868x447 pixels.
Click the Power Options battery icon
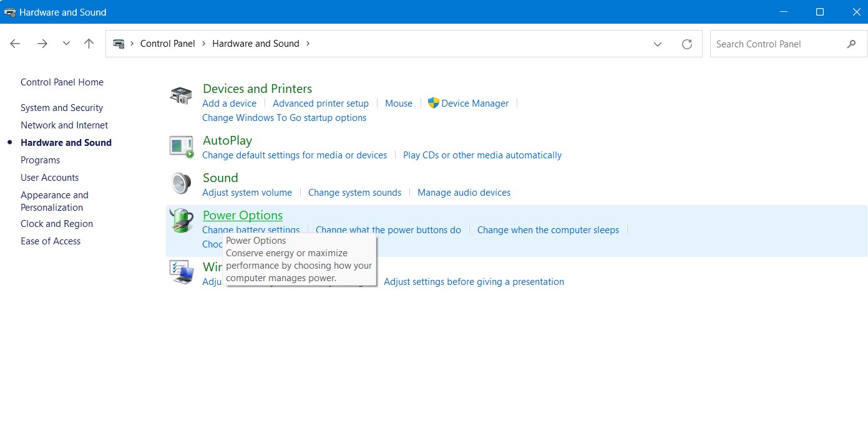click(x=182, y=221)
